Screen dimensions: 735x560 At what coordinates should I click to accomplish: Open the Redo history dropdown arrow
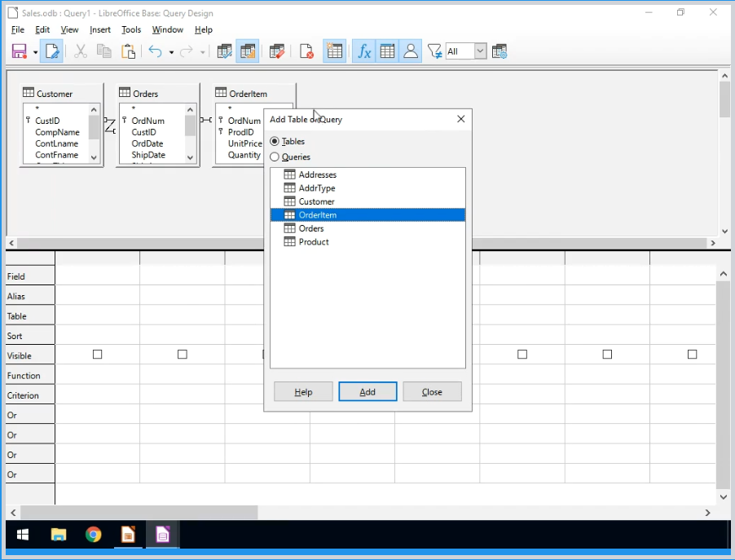(x=203, y=51)
